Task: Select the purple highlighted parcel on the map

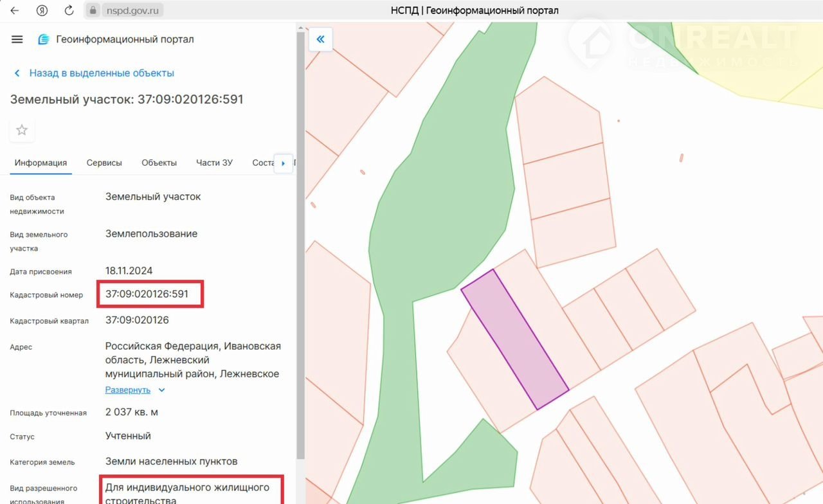Action: (x=514, y=339)
